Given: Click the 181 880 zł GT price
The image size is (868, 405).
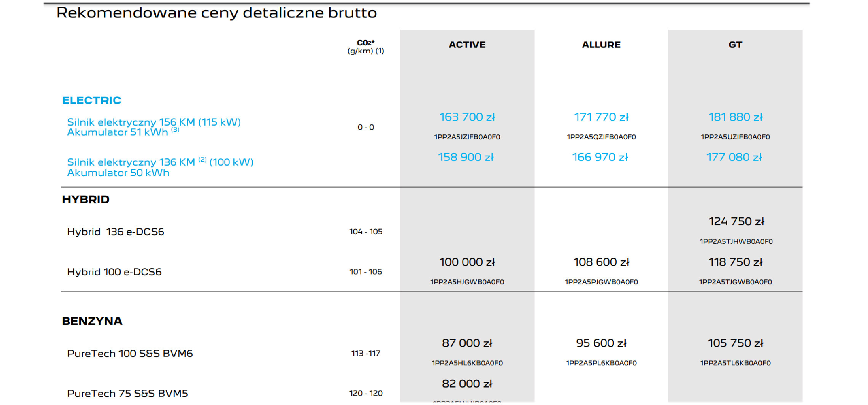Looking at the screenshot, I should point(736,117).
